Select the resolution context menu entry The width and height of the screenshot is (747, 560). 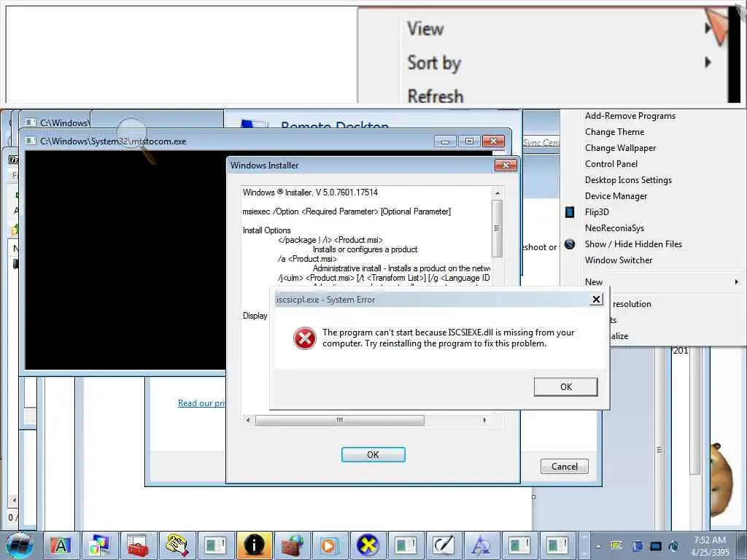coord(632,304)
